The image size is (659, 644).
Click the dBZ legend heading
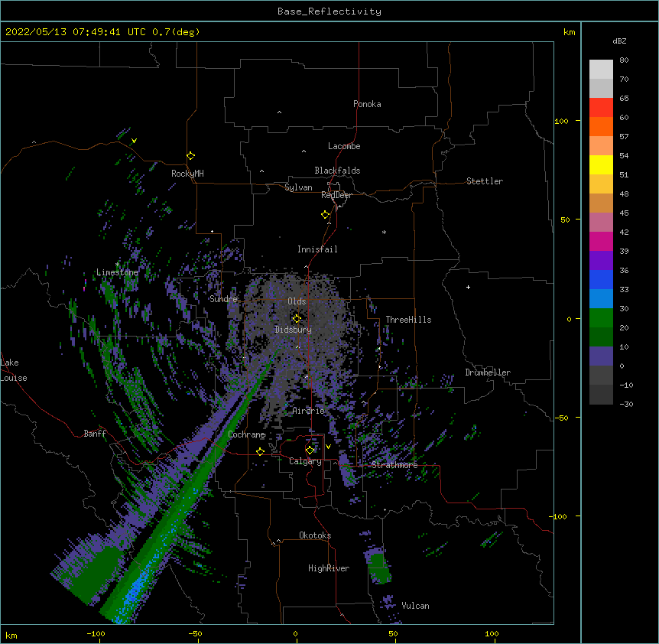(x=619, y=41)
